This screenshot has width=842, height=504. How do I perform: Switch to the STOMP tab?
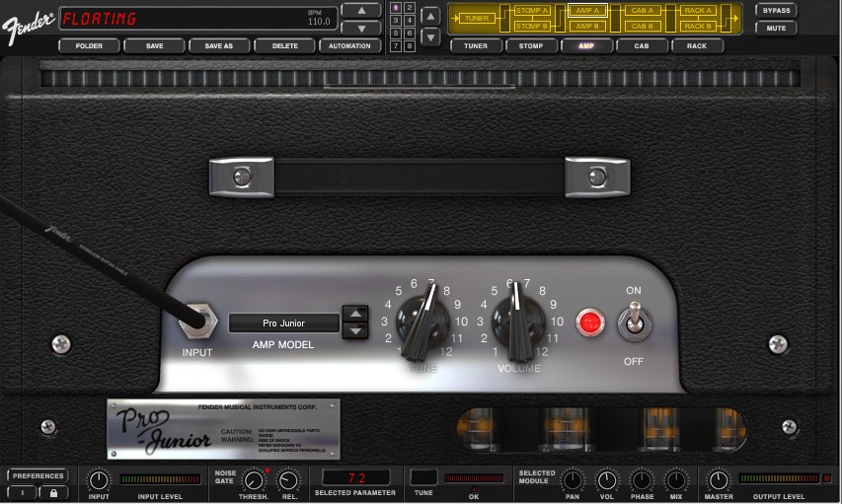pos(531,46)
